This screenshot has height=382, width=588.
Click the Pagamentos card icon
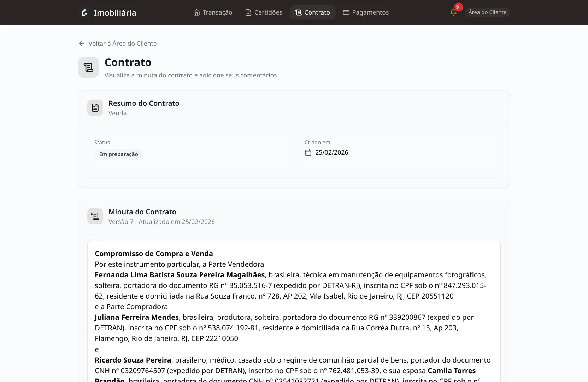[346, 12]
